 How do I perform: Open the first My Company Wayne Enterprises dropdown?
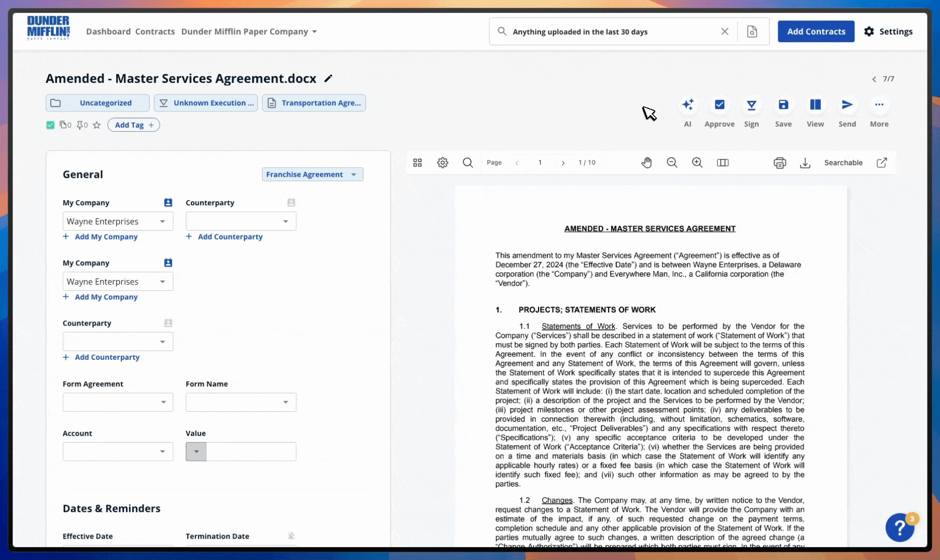click(118, 221)
